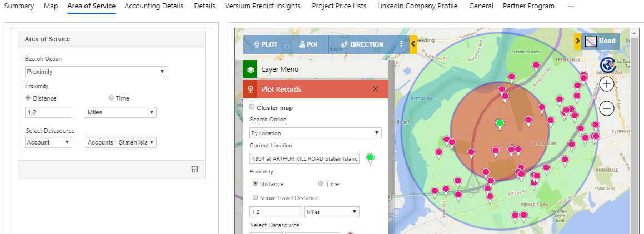Open the three-dot more options menu
Image resolution: width=644 pixels, height=234 pixels.
(x=401, y=44)
